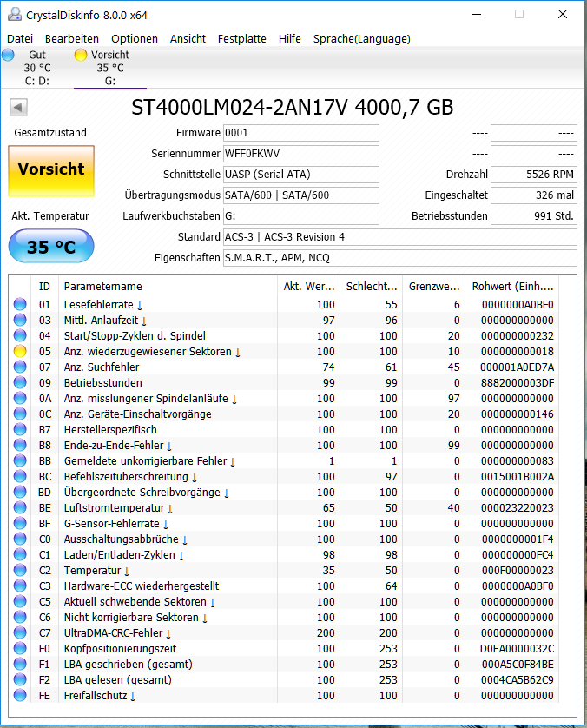Click the blue status icon for Anz. Suchfehler
587x728 pixels.
coord(20,367)
